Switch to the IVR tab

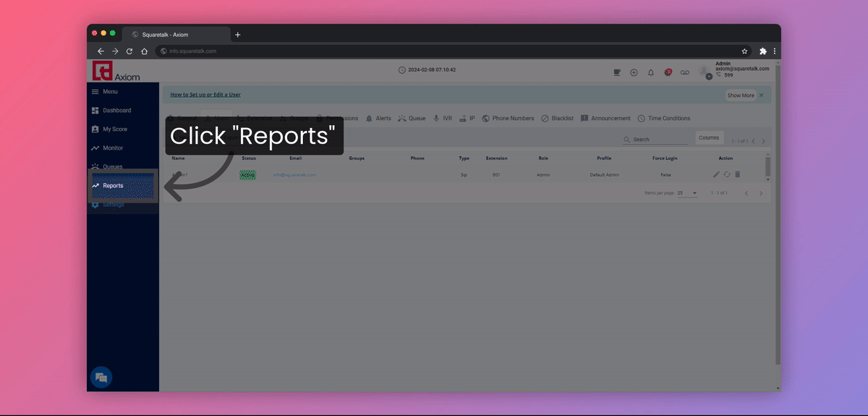pyautogui.click(x=442, y=119)
